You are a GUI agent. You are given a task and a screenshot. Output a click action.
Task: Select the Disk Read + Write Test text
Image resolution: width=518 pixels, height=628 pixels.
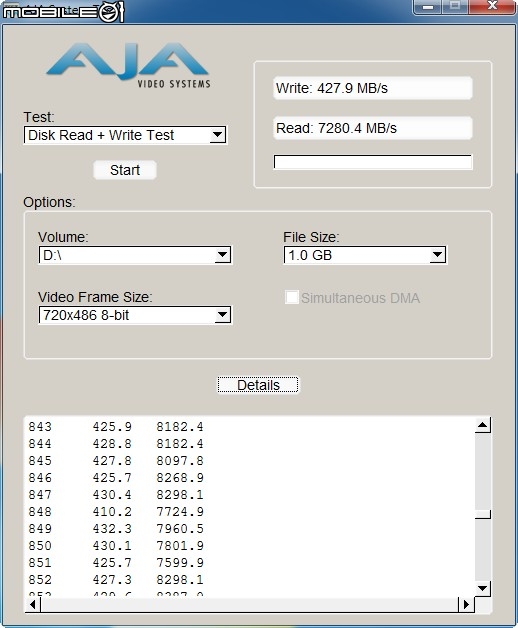[x=101, y=135]
